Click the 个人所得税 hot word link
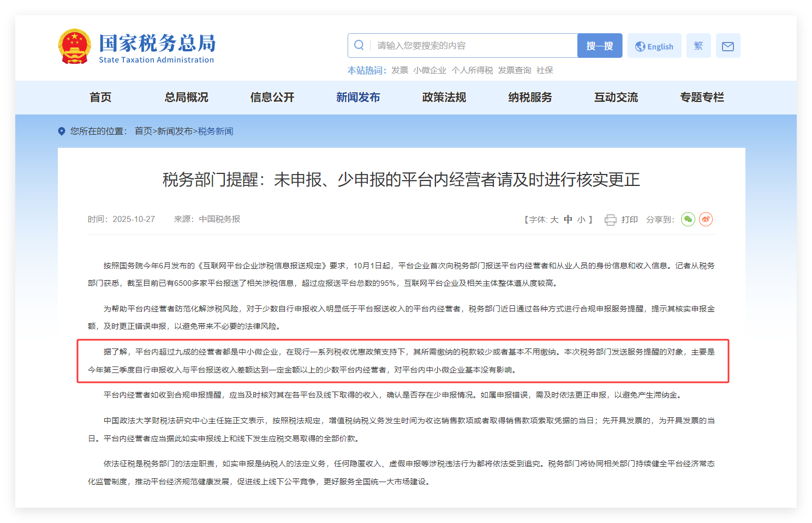 click(472, 70)
